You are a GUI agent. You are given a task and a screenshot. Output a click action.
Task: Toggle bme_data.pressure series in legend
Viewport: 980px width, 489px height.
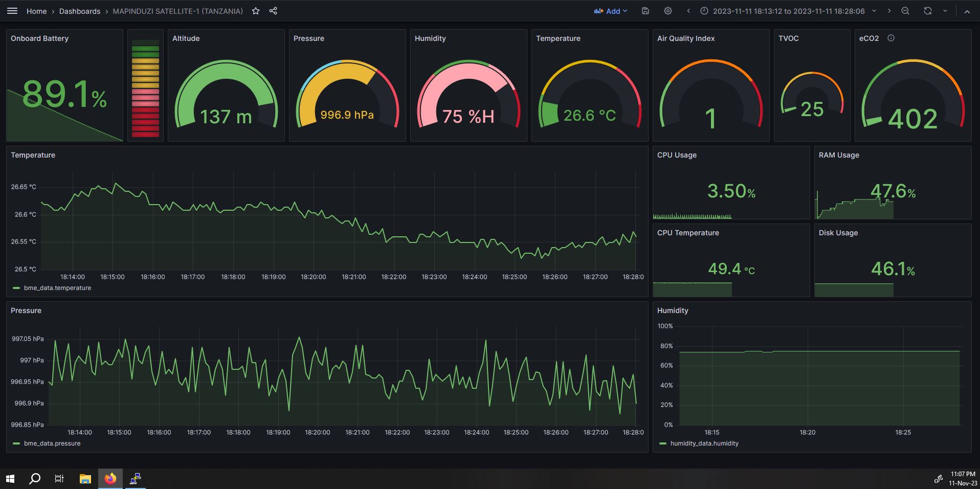[x=52, y=443]
